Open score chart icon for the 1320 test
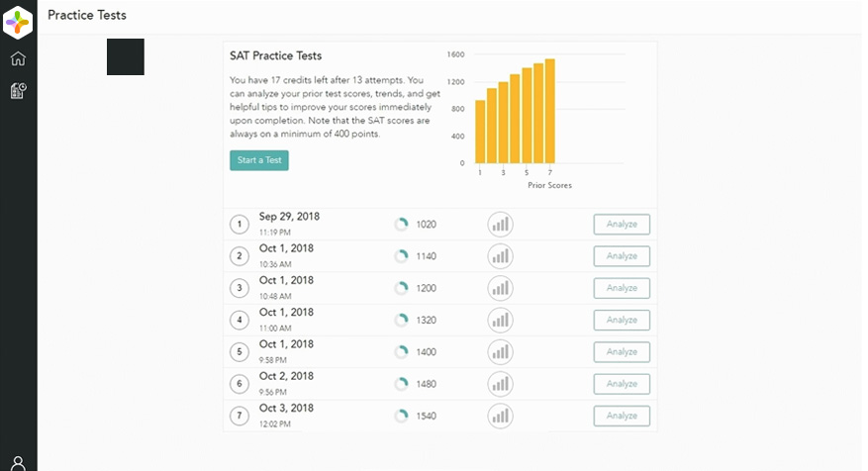 coord(501,320)
